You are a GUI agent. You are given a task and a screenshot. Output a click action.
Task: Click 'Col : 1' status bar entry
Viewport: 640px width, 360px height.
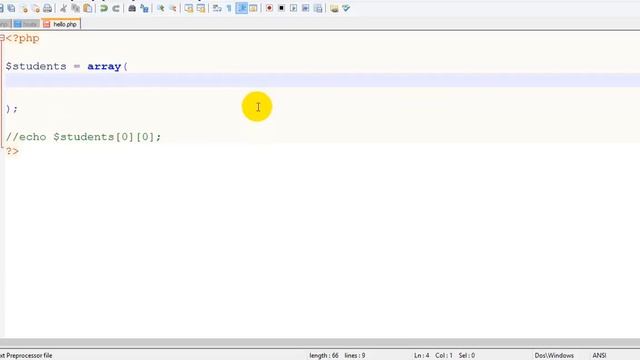click(444, 356)
